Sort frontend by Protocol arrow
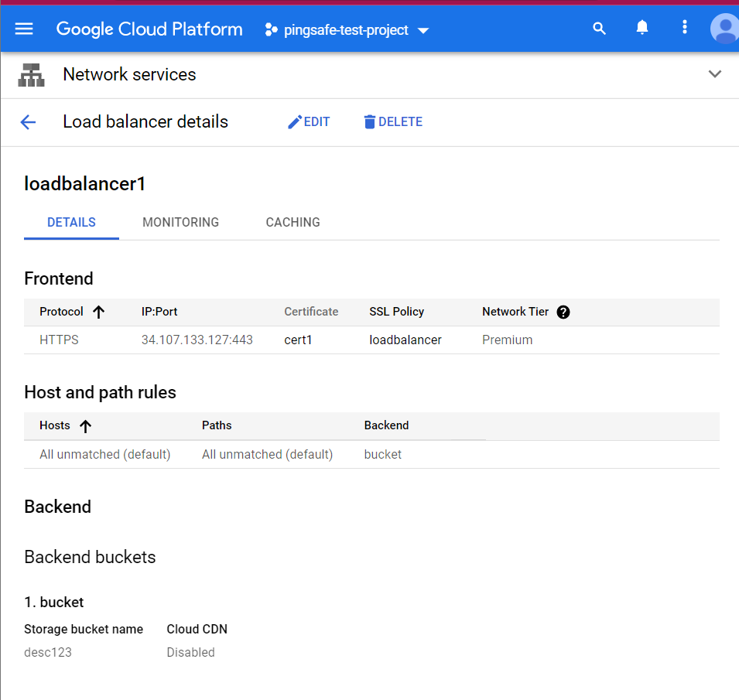Image resolution: width=739 pixels, height=700 pixels. point(98,312)
